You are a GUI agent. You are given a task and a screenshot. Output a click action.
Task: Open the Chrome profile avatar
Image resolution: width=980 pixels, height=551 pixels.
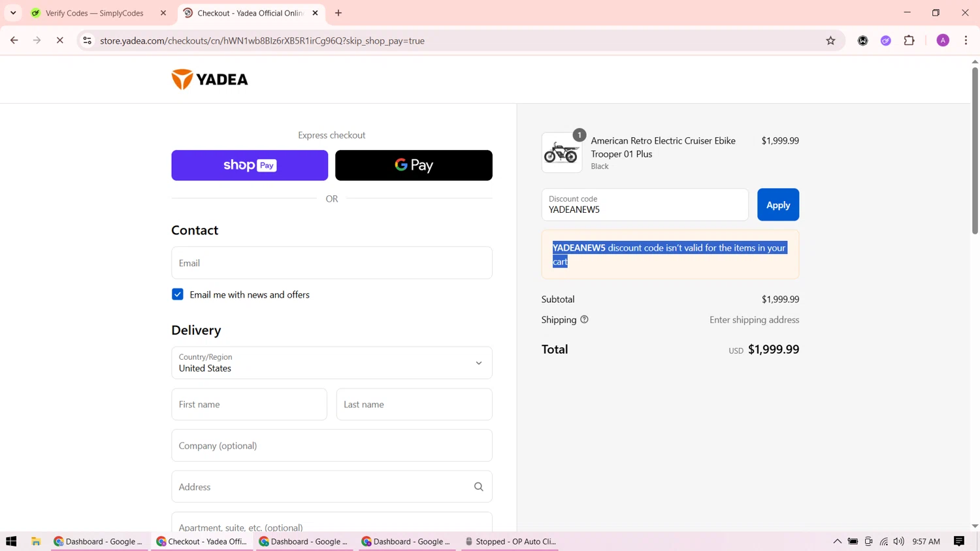(x=943, y=40)
